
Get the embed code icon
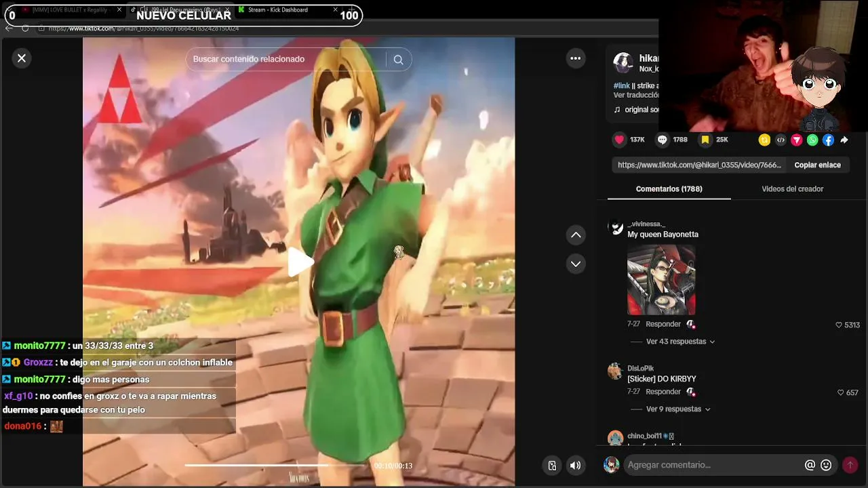[781, 140]
